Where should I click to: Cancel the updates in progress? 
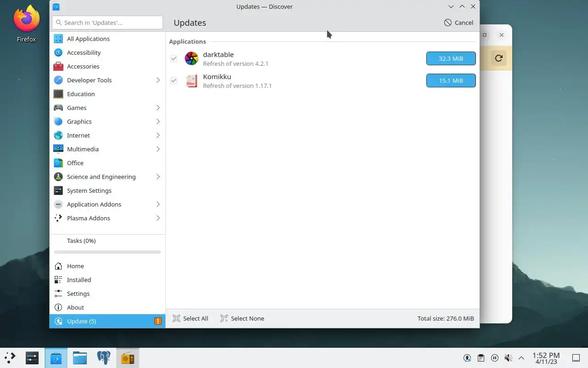point(458,23)
